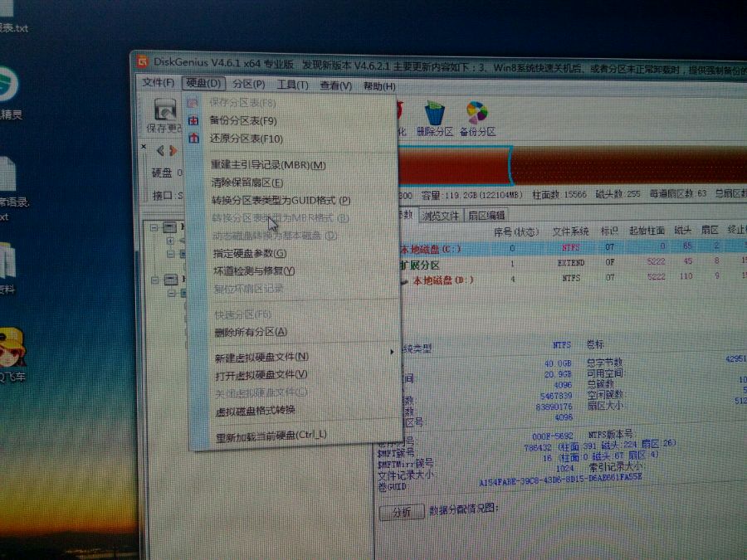Image resolution: width=747 pixels, height=560 pixels.
Task: Click the back arrow navigation icon
Action: click(160, 151)
